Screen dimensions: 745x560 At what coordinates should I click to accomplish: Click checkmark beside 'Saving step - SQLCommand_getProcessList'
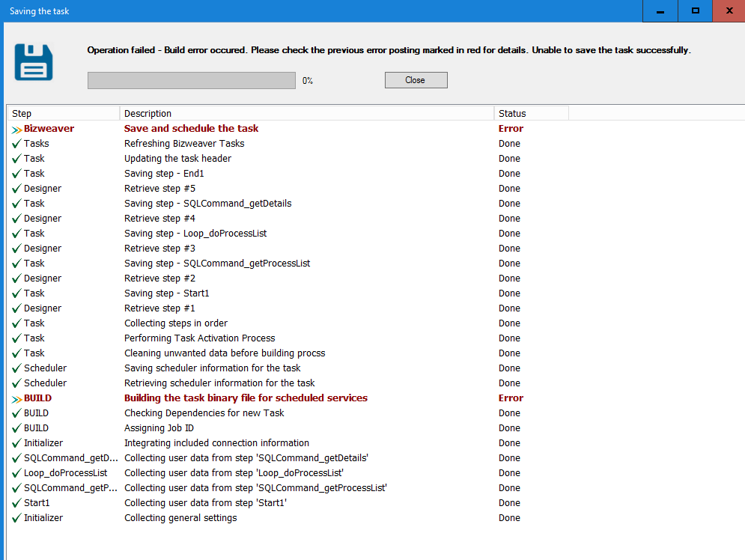(x=16, y=263)
